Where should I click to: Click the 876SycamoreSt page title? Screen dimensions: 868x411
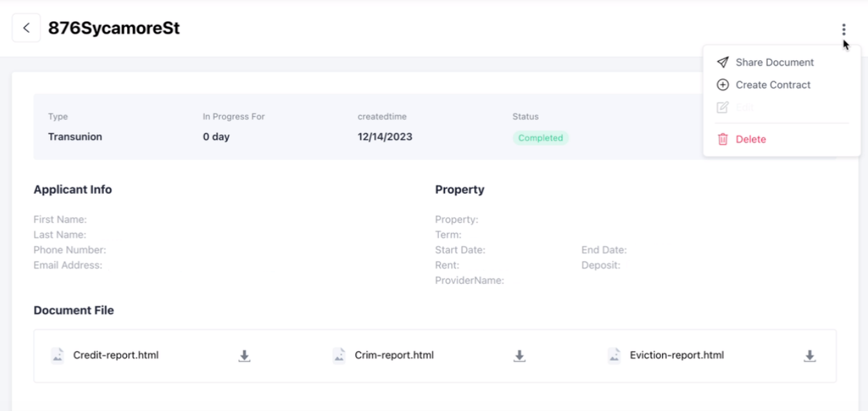[114, 28]
